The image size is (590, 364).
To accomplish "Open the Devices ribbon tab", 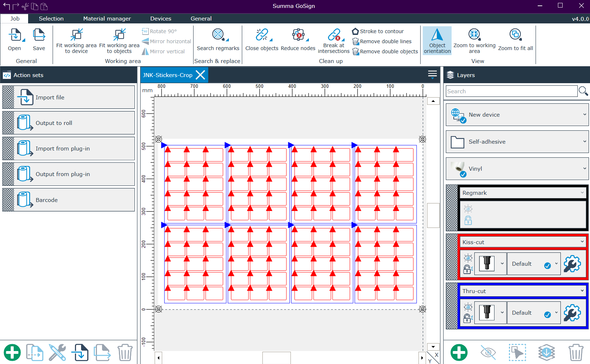I will [x=160, y=19].
